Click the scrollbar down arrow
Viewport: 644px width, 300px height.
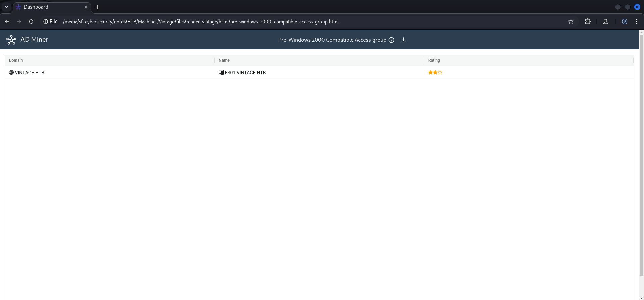[x=641, y=298]
